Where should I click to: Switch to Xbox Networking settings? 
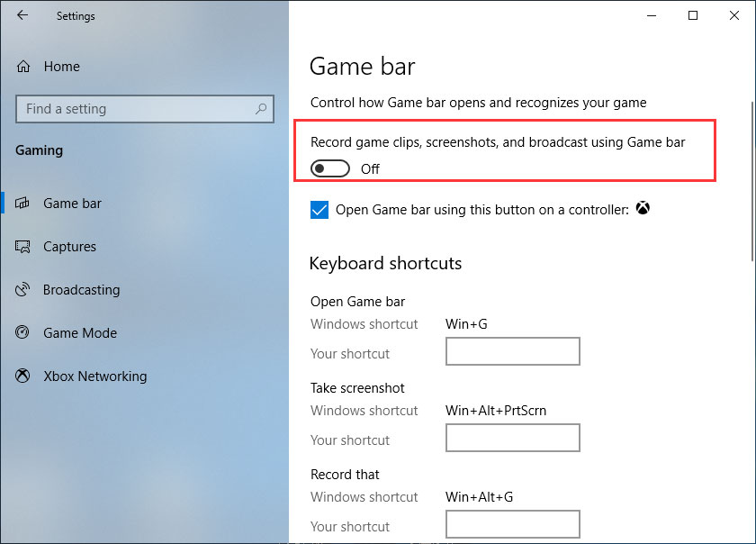95,376
